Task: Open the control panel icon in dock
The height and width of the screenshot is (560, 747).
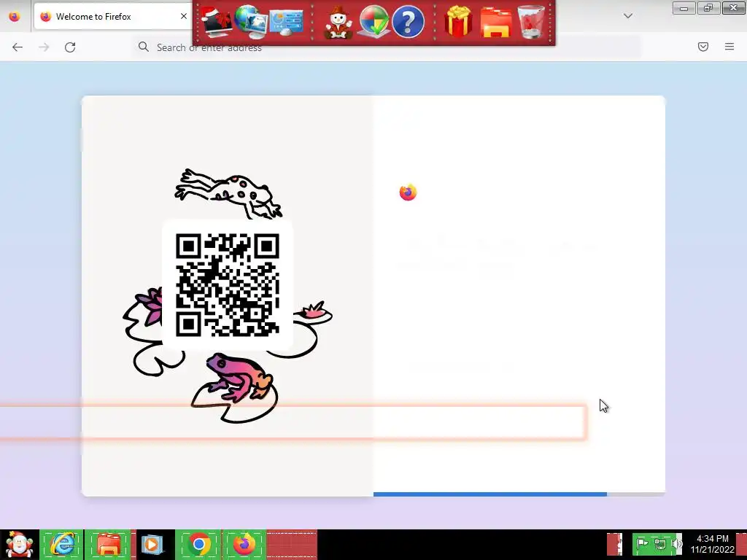Action: click(286, 22)
